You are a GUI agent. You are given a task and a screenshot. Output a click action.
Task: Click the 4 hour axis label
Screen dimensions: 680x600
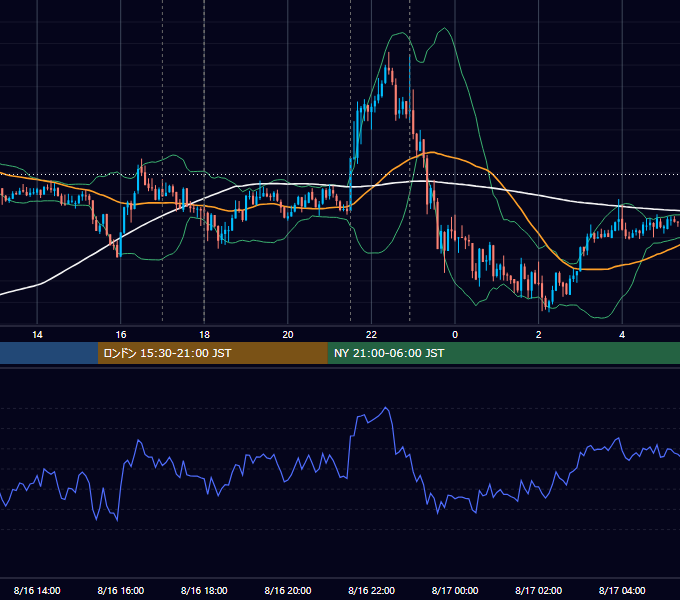tap(622, 335)
